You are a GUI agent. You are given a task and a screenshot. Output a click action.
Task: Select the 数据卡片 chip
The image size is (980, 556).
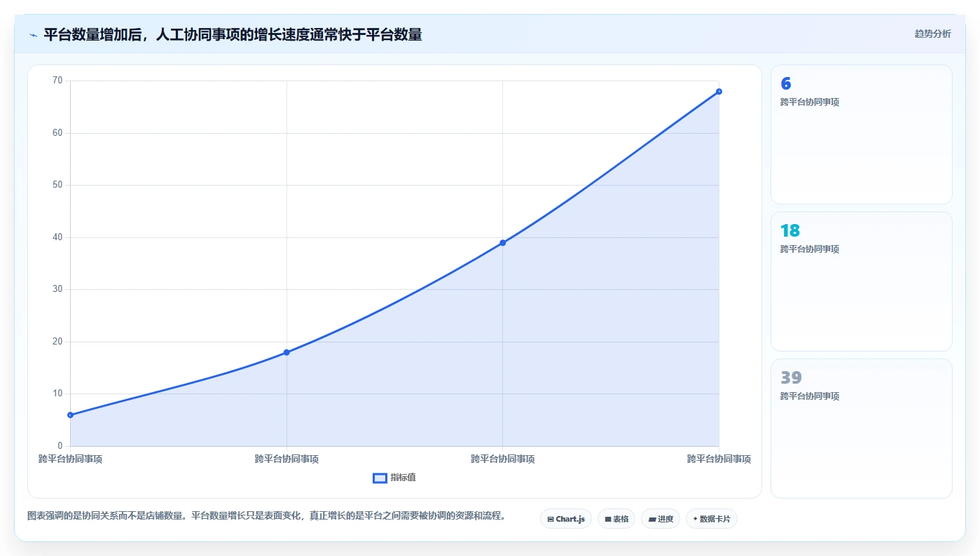point(712,519)
